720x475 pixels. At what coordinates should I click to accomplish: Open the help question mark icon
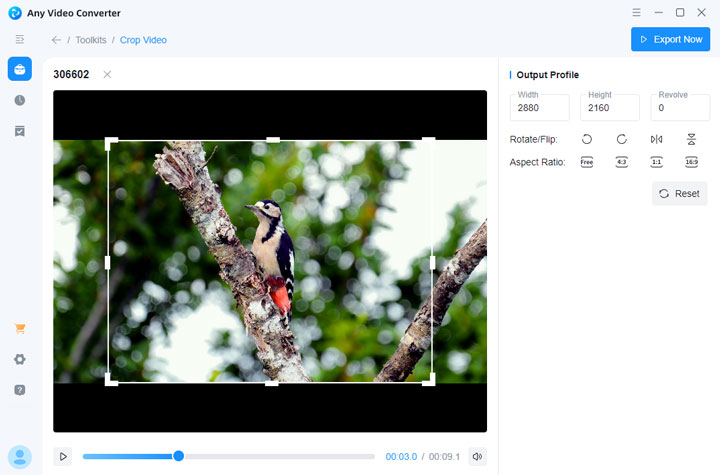point(20,390)
